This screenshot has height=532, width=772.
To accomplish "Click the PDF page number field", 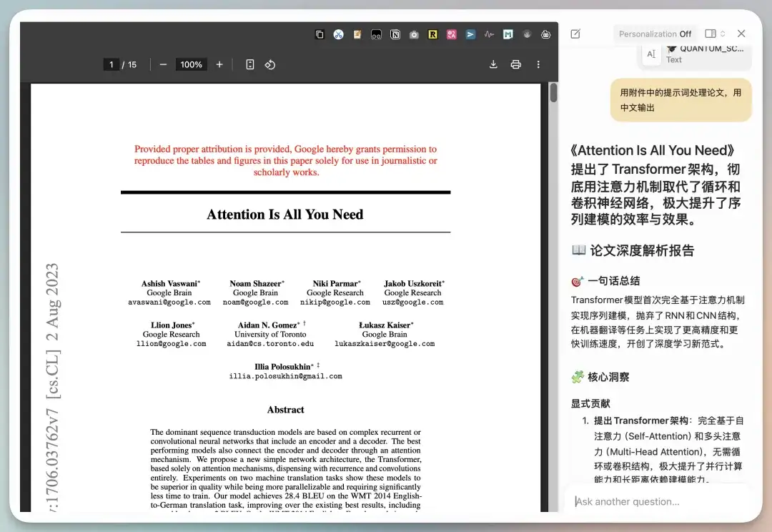I will pyautogui.click(x=112, y=64).
